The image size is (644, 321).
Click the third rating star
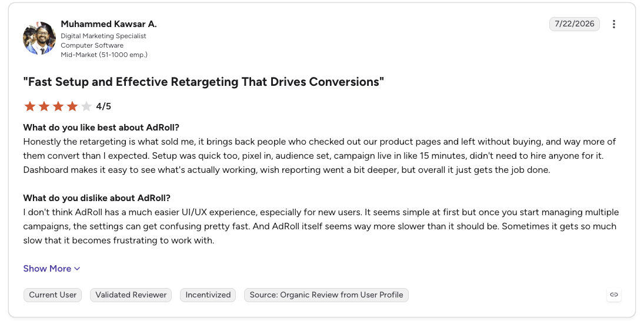(58, 107)
